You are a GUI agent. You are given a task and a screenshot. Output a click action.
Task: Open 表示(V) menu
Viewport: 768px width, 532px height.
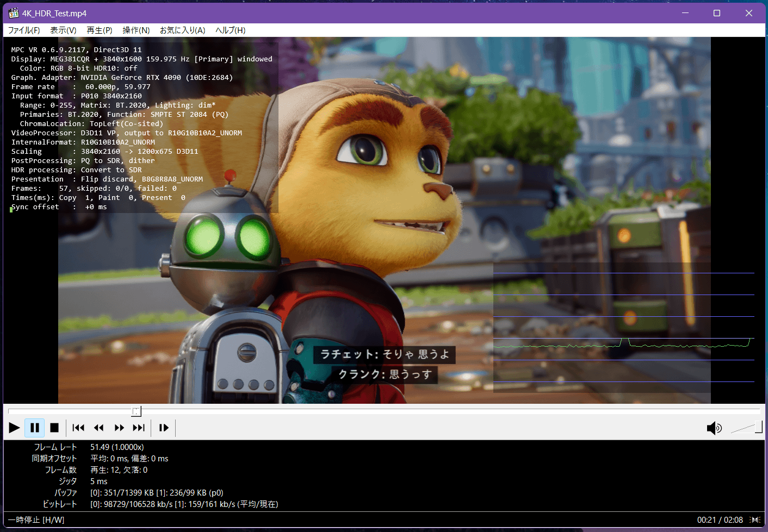63,30
